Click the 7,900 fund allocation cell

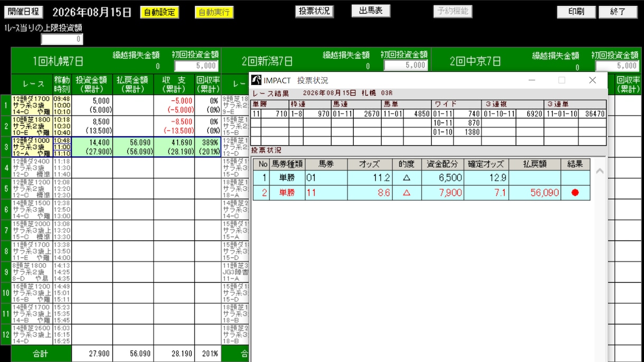[444, 193]
